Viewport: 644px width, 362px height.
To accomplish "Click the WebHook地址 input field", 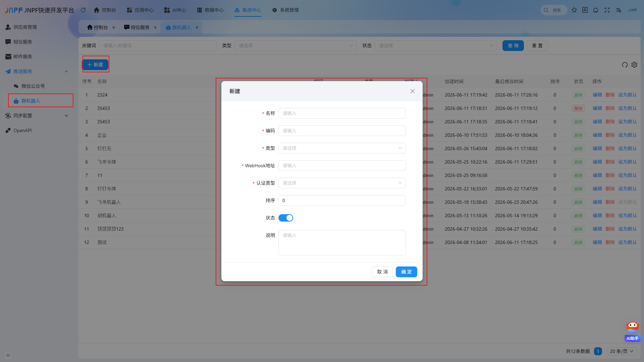I will tap(342, 166).
